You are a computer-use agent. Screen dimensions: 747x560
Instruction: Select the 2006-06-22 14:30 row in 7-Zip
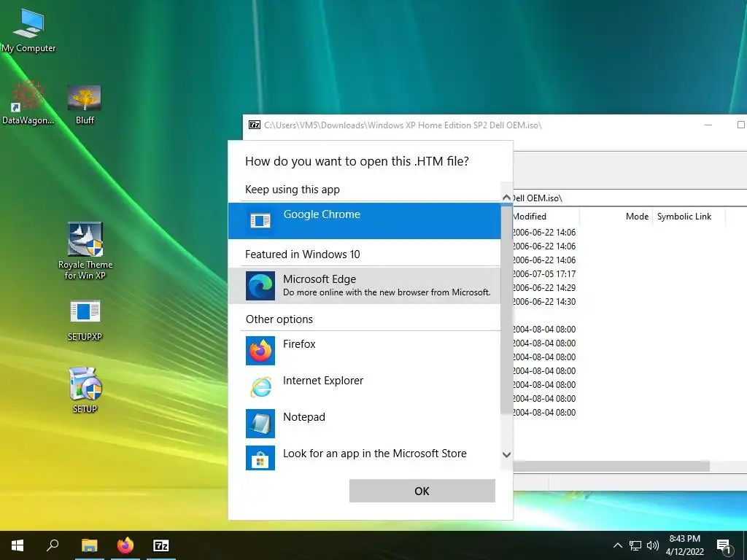click(629, 301)
